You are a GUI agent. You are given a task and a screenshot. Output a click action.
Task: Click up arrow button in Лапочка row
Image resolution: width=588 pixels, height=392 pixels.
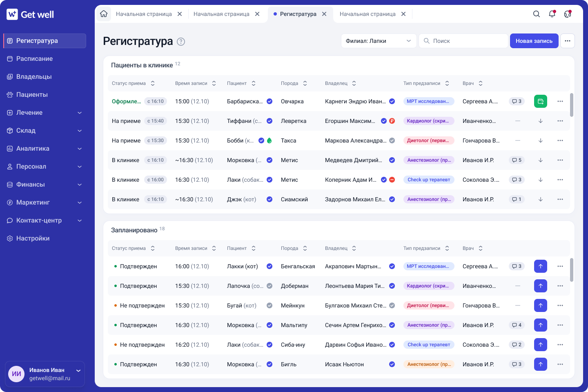pos(541,286)
